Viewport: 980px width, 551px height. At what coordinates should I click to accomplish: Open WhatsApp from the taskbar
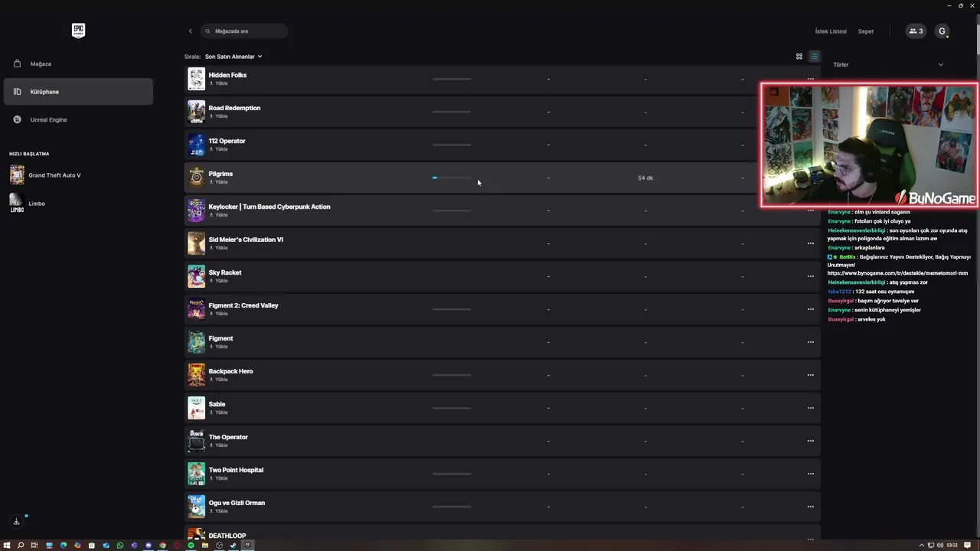pyautogui.click(x=120, y=545)
